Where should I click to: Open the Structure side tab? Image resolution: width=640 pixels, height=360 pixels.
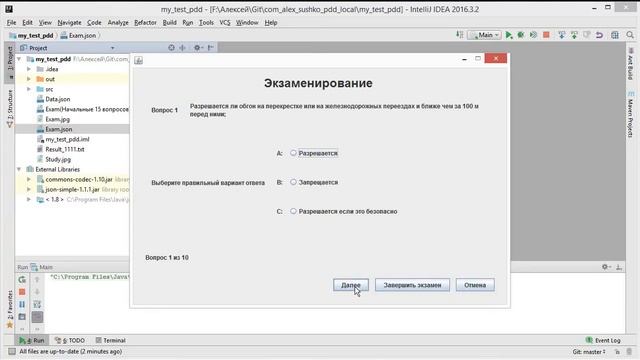click(10, 108)
